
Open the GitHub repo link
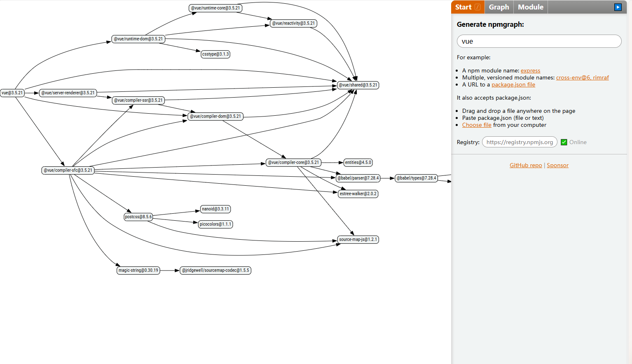525,166
